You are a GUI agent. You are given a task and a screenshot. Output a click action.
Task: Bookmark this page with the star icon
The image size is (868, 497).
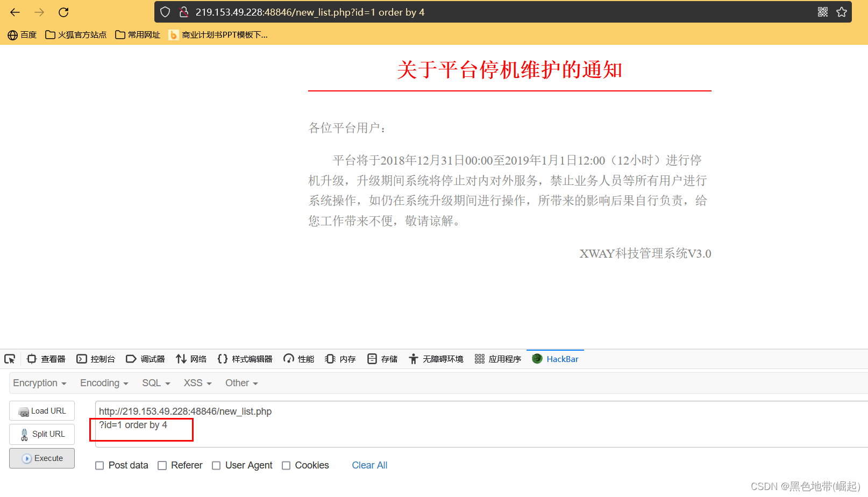tap(842, 12)
